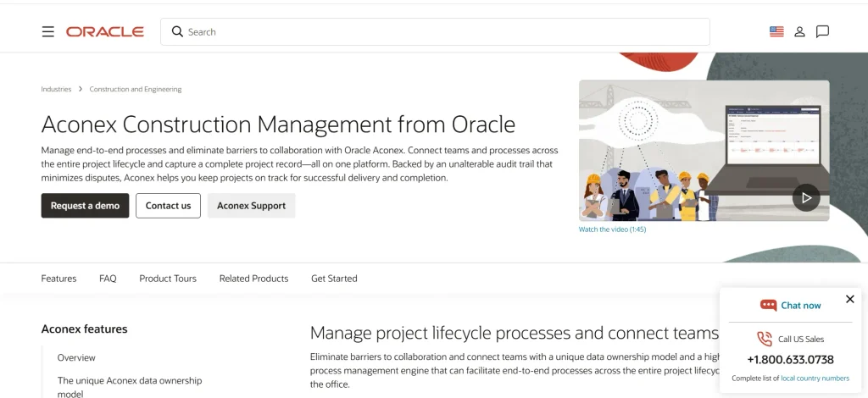Screen dimensions: 868x398
Task: Click the Aconex features heading
Action: 84,329
